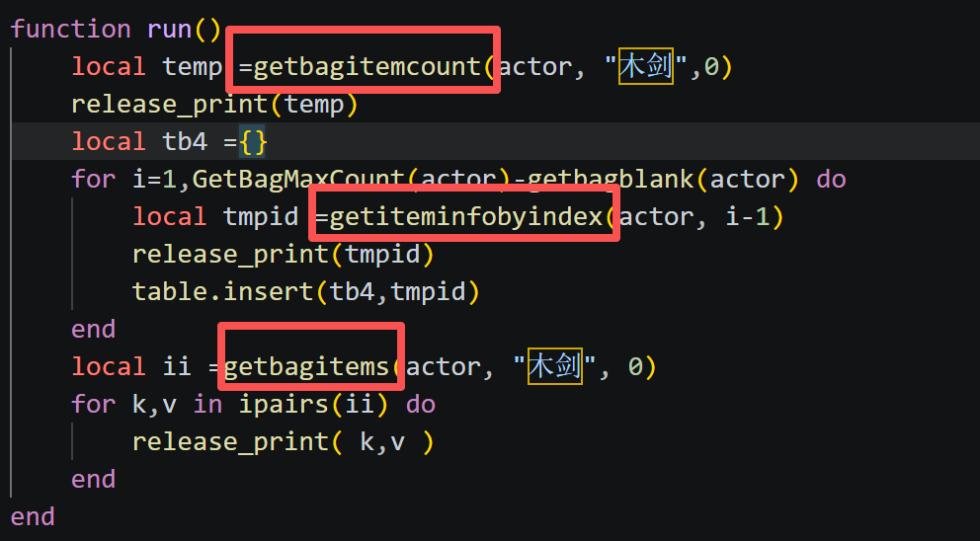The width and height of the screenshot is (980, 541).
Task: Click the empty braces on the tb4 line
Action: tap(253, 141)
